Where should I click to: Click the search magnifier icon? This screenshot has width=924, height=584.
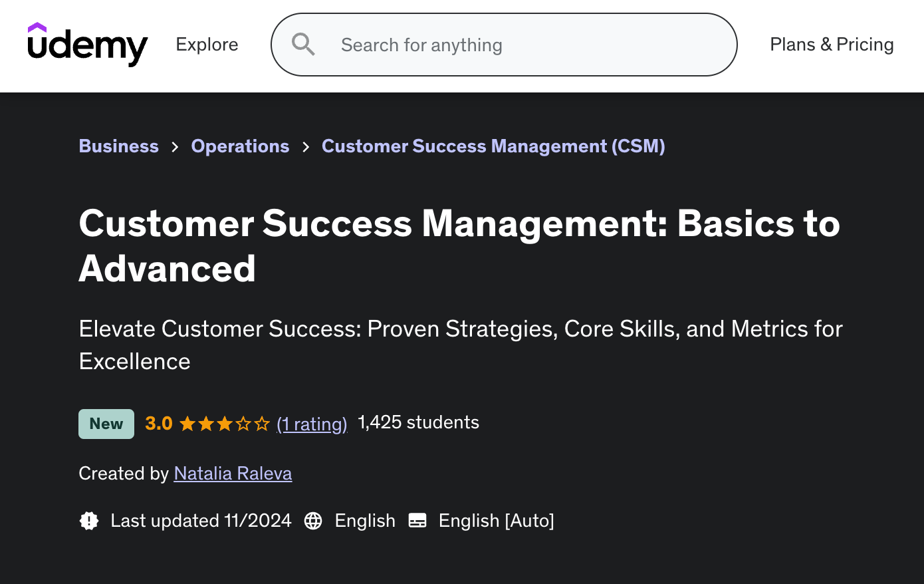tap(303, 45)
